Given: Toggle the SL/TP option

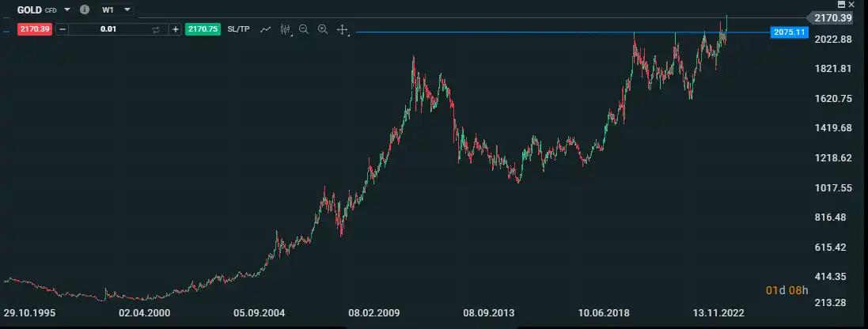Looking at the screenshot, I should (x=238, y=29).
